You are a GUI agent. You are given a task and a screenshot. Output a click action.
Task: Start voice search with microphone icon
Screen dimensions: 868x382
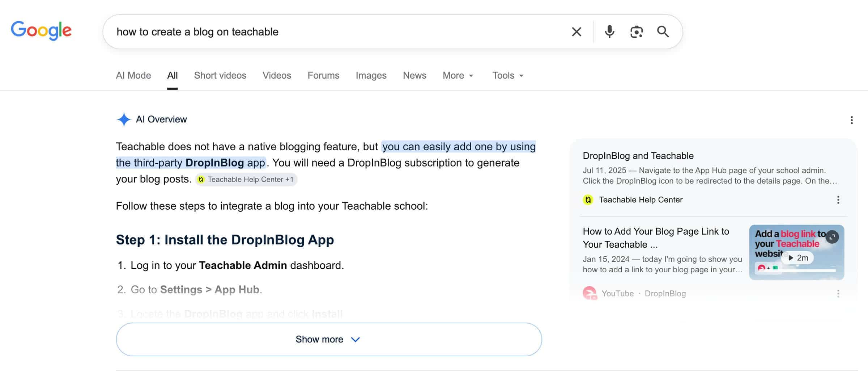(609, 32)
